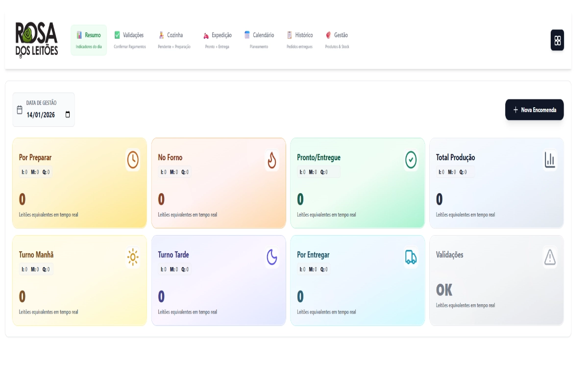Click the flame icon on No Forno card

[272, 160]
